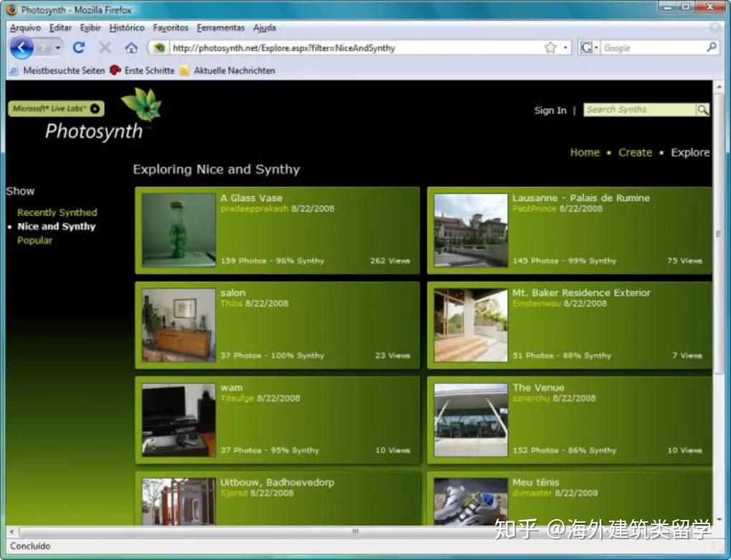Go to the Explore navigation link
This screenshot has width=731, height=560.
tap(690, 153)
